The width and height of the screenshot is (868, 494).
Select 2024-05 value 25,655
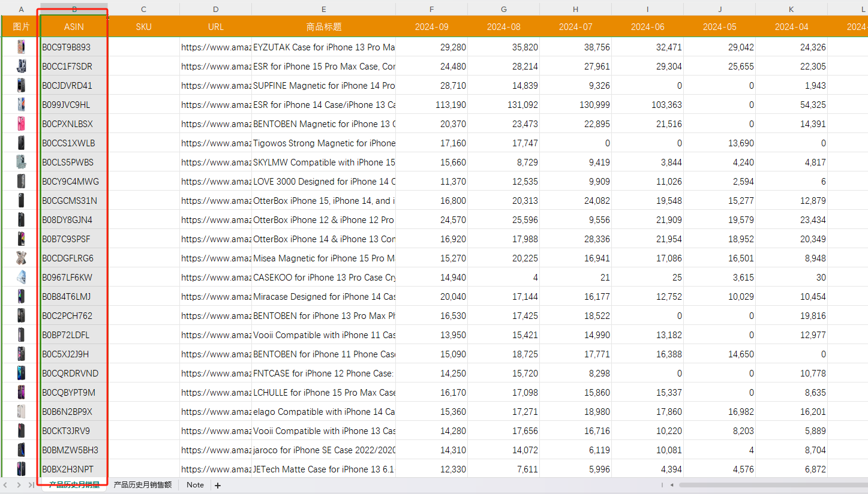pos(719,66)
